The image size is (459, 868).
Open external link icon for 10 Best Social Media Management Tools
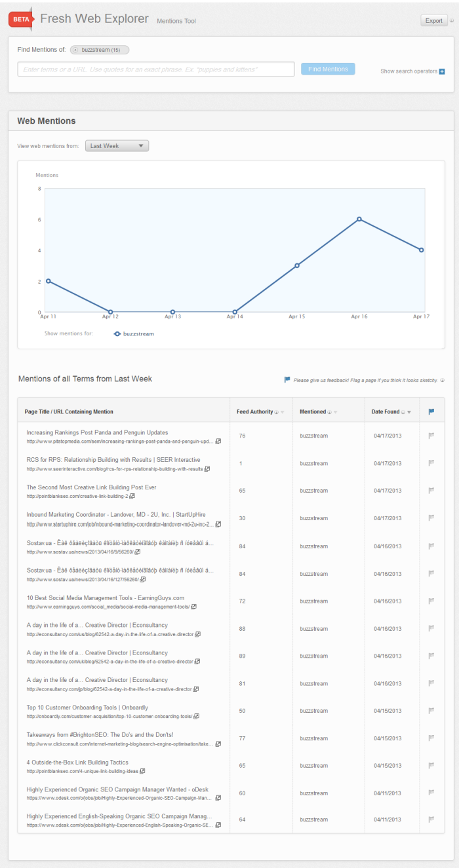[x=194, y=607]
